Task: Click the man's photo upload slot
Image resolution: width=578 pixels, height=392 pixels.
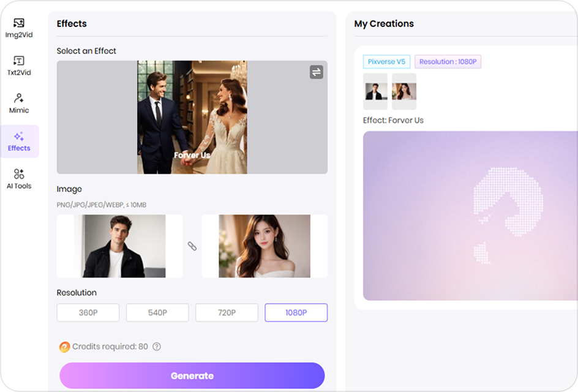Action: [120, 245]
